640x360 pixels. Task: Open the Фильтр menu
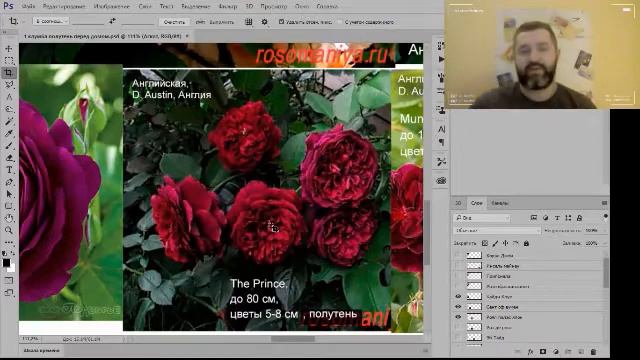coord(228,6)
